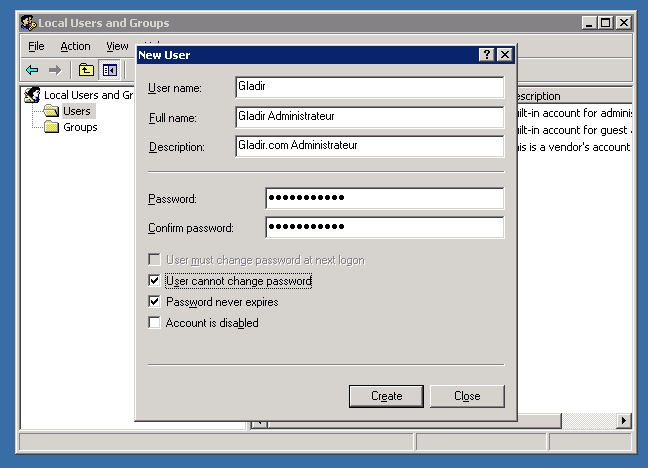Click the Create button

[x=386, y=396]
